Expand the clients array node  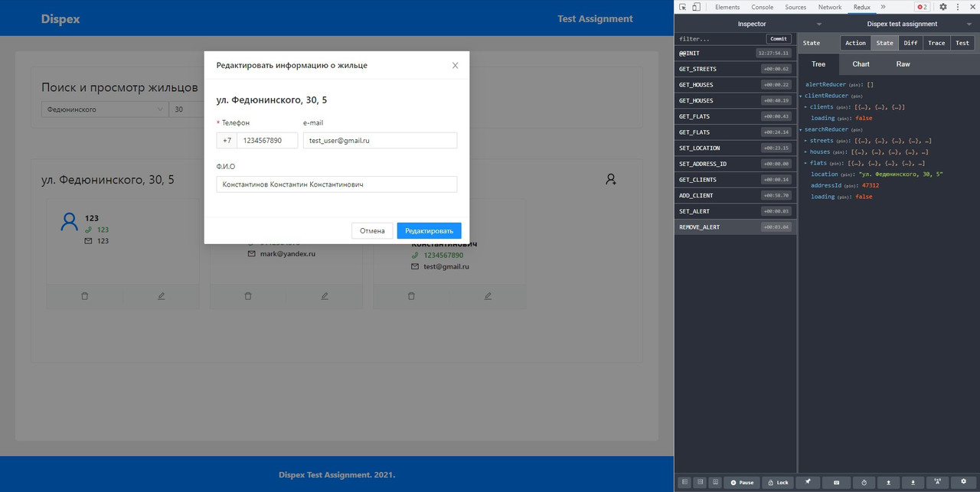pos(806,107)
